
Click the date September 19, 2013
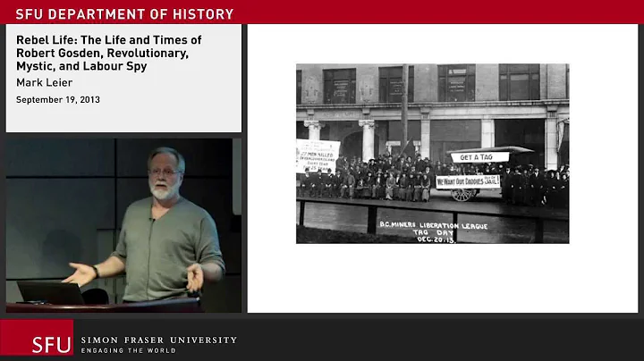tap(58, 100)
